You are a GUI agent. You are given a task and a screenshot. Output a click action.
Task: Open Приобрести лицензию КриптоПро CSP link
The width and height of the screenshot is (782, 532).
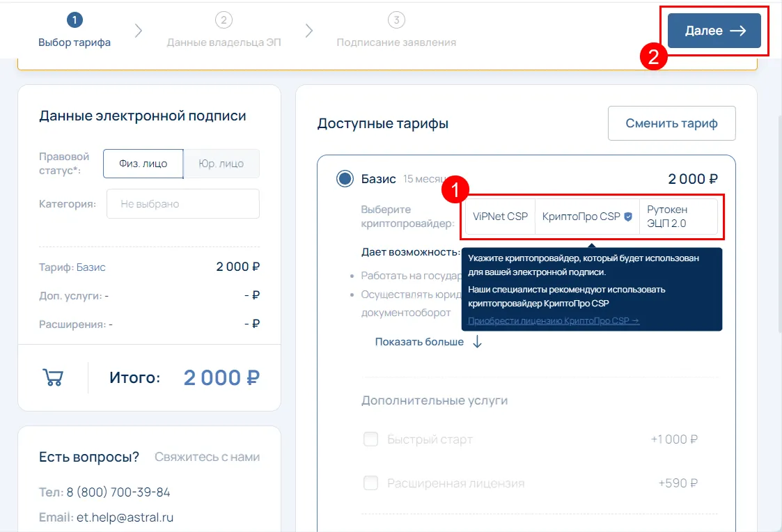point(553,320)
